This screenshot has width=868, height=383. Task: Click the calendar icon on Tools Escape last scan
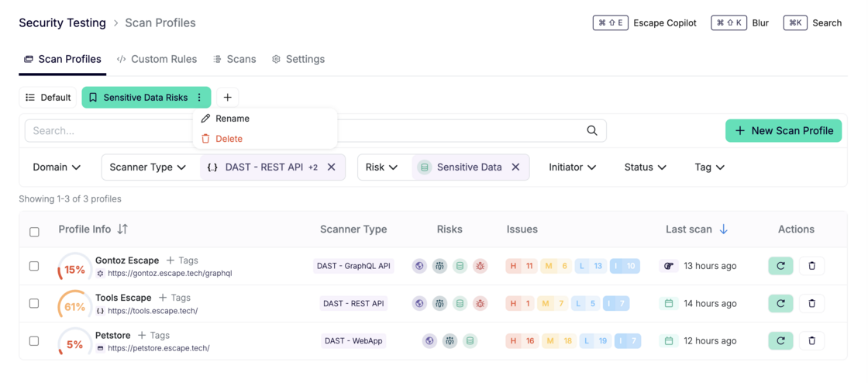pyautogui.click(x=669, y=303)
